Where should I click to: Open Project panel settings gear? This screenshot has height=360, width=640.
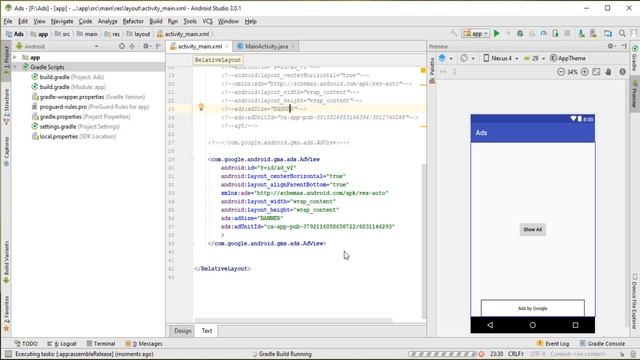(146, 46)
